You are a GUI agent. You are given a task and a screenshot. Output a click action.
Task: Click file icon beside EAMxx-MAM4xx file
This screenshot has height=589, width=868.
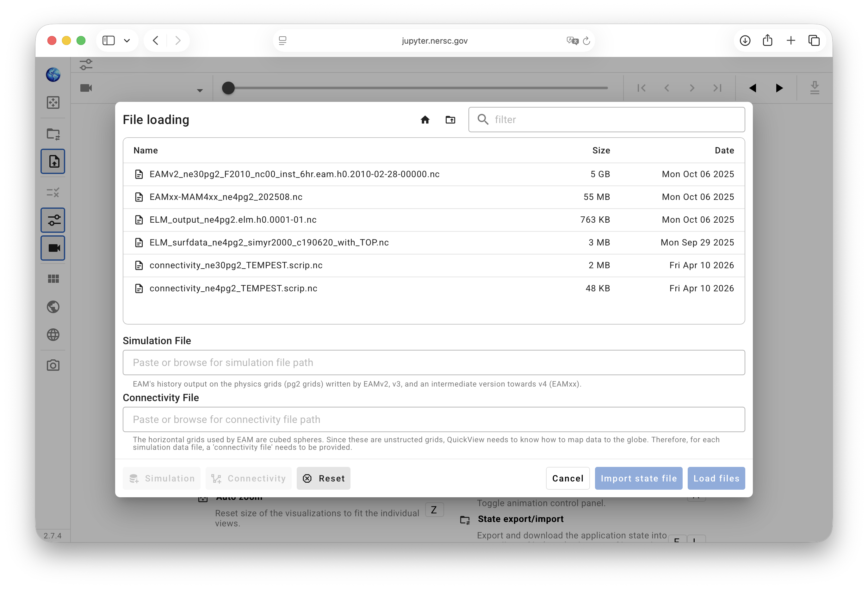tap(139, 197)
